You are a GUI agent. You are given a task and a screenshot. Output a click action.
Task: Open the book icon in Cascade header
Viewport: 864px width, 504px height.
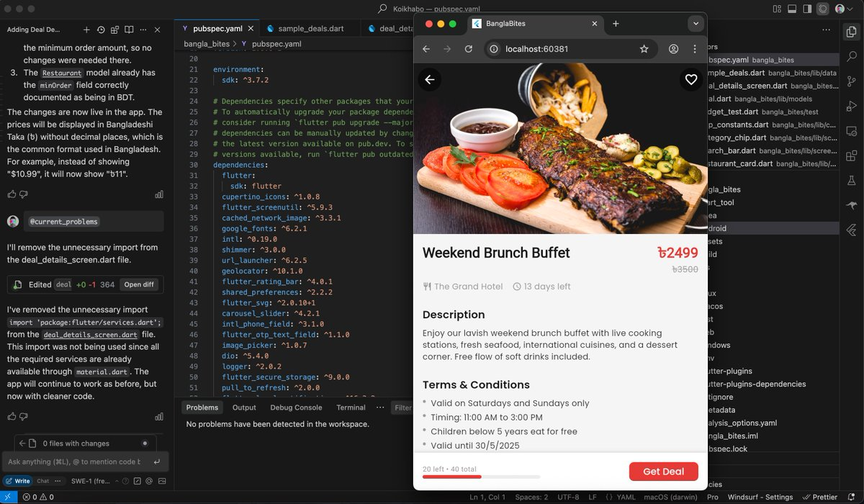[x=129, y=30]
